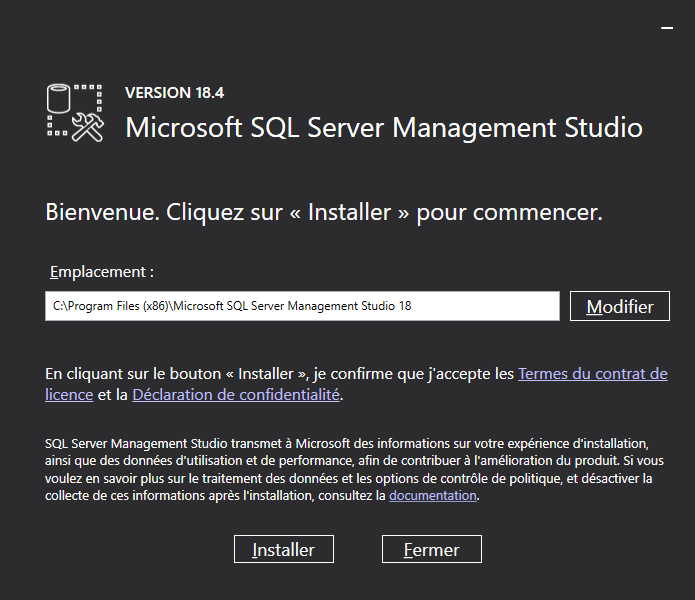Click the Installer button to begin
695x600 pixels.
(x=284, y=549)
